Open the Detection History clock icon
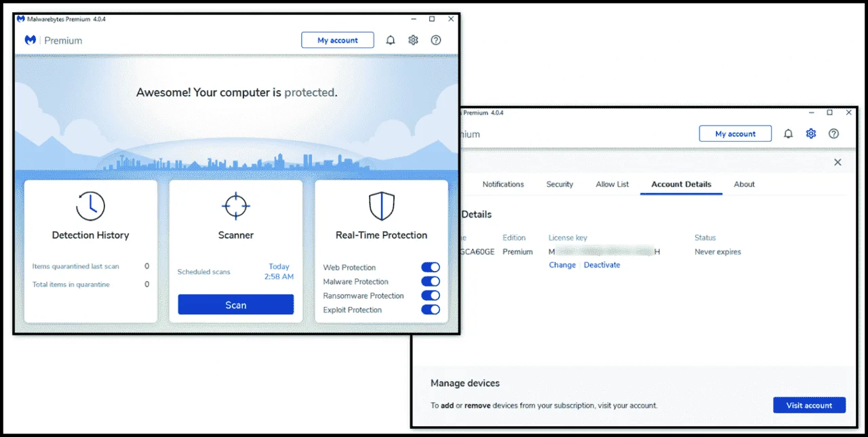This screenshot has width=868, height=437. tap(90, 206)
